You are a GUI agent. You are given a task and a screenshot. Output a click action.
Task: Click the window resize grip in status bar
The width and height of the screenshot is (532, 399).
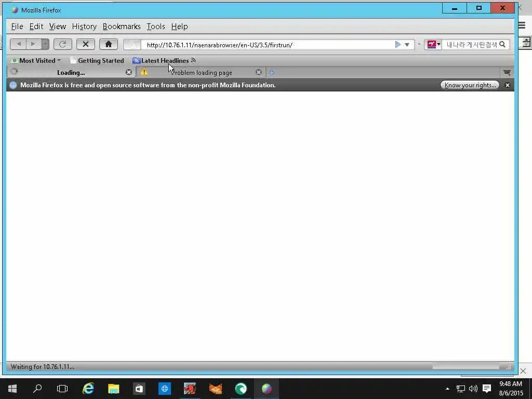point(509,367)
